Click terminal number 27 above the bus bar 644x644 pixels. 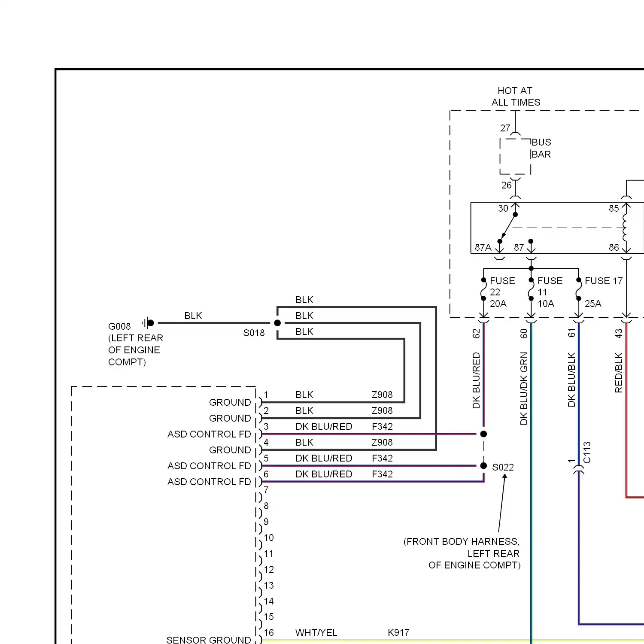click(x=505, y=128)
